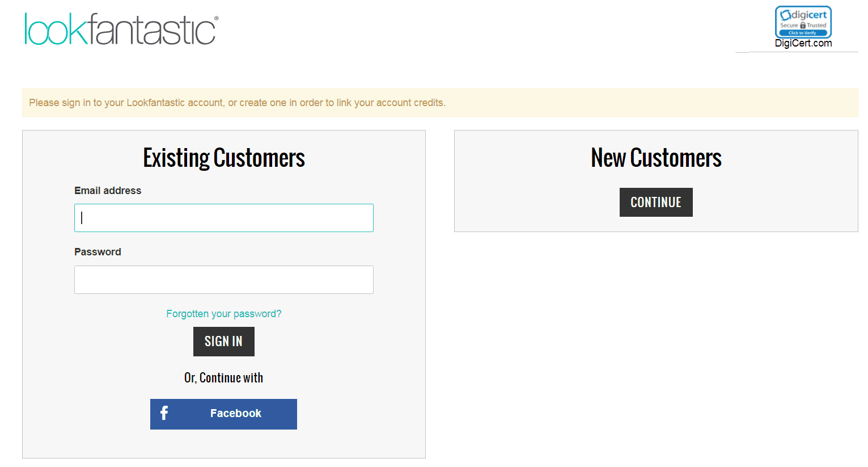Submit with the SIGN IN button

click(224, 342)
